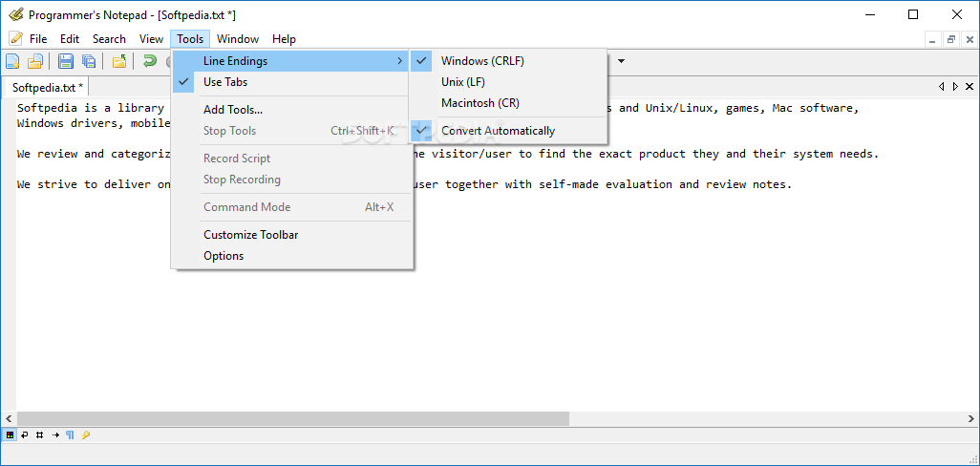
Task: Minimize the inner document window
Action: tap(933, 39)
